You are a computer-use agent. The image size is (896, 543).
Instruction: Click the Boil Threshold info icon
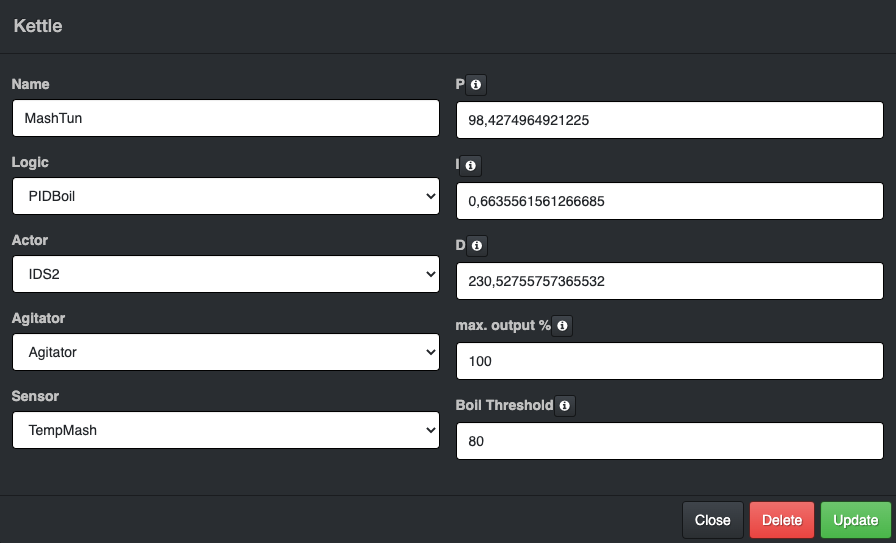click(565, 406)
